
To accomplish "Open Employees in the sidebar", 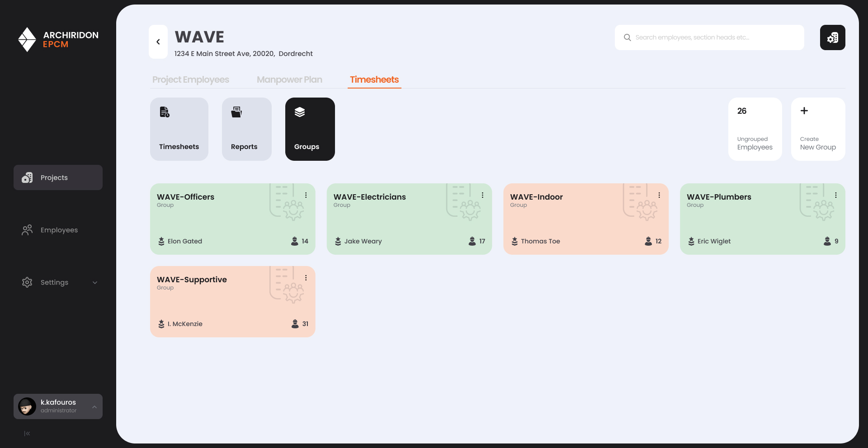I will coord(58,230).
